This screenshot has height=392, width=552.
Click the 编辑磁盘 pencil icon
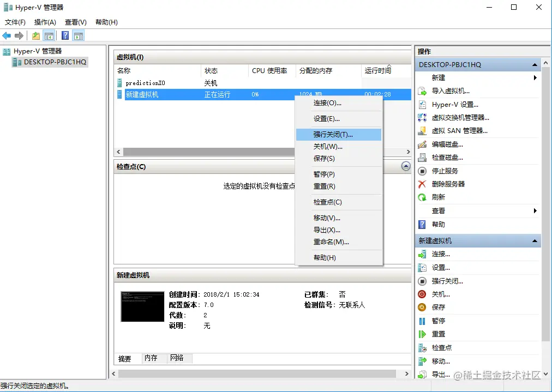coord(422,144)
